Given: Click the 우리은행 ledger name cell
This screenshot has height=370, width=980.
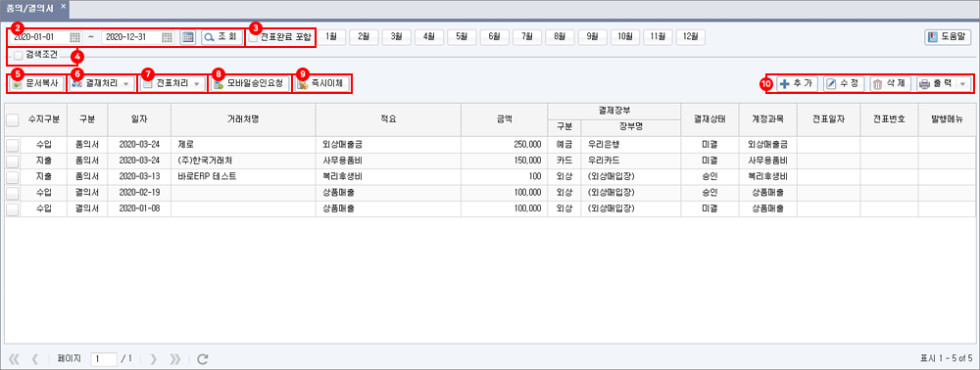Looking at the screenshot, I should pos(630,144).
